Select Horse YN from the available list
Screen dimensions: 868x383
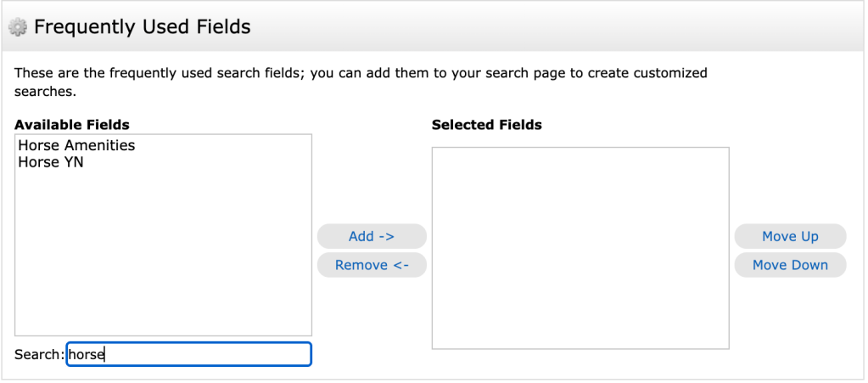coord(51,162)
